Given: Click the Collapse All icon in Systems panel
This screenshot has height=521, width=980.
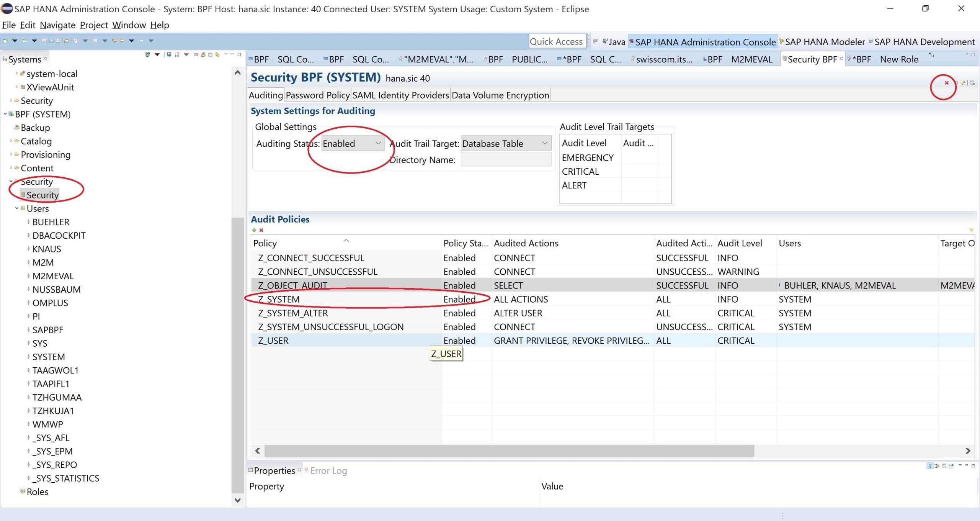Looking at the screenshot, I should click(x=210, y=55).
